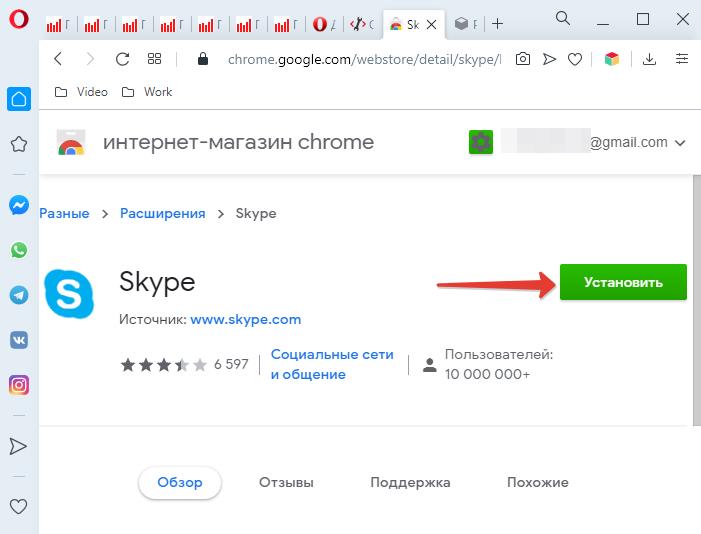The height and width of the screenshot is (534, 701).
Task: Open Facebook Messenger in sidebar
Action: point(19,205)
